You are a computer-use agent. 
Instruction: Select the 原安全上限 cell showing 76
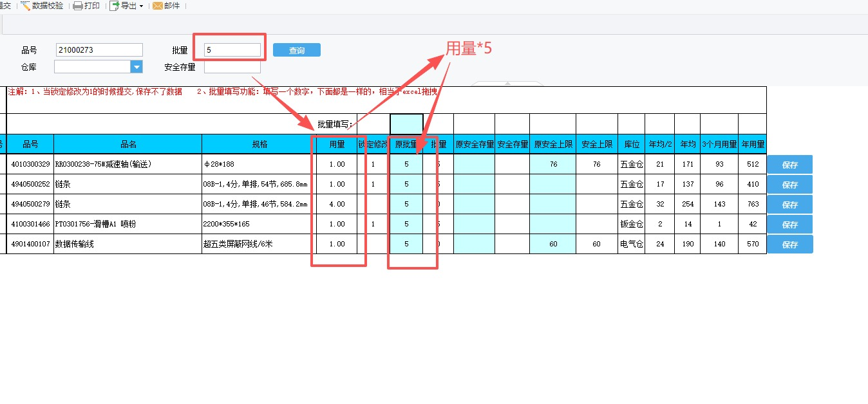point(552,165)
